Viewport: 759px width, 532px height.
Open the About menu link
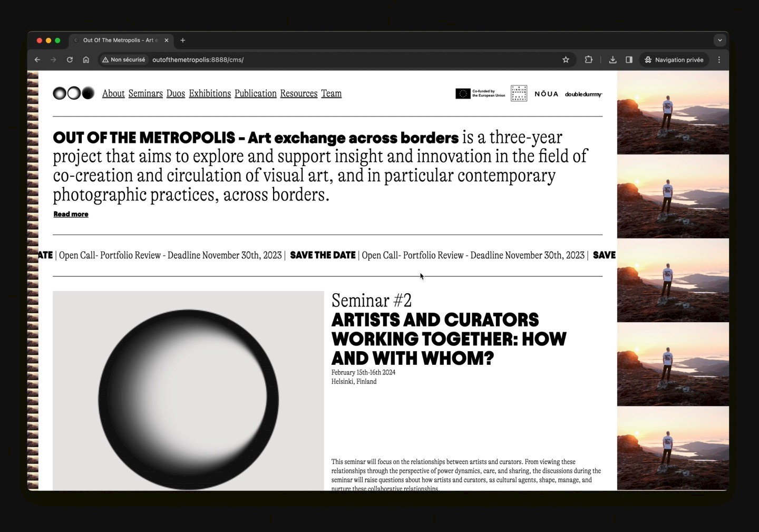(x=113, y=93)
